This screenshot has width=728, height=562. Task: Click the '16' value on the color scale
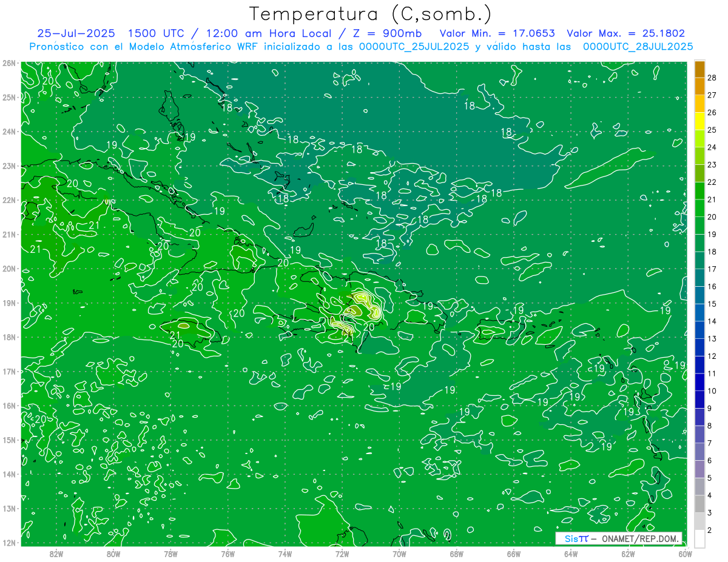(712, 286)
